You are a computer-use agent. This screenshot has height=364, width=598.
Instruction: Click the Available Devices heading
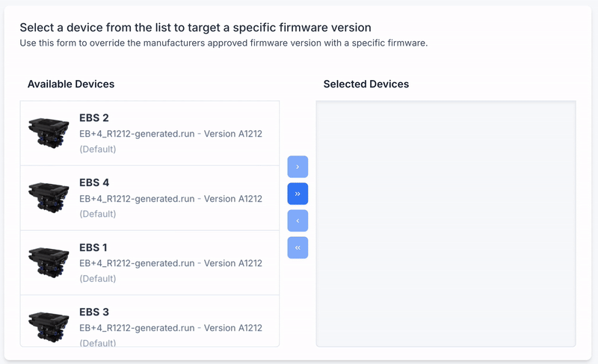pyautogui.click(x=71, y=84)
